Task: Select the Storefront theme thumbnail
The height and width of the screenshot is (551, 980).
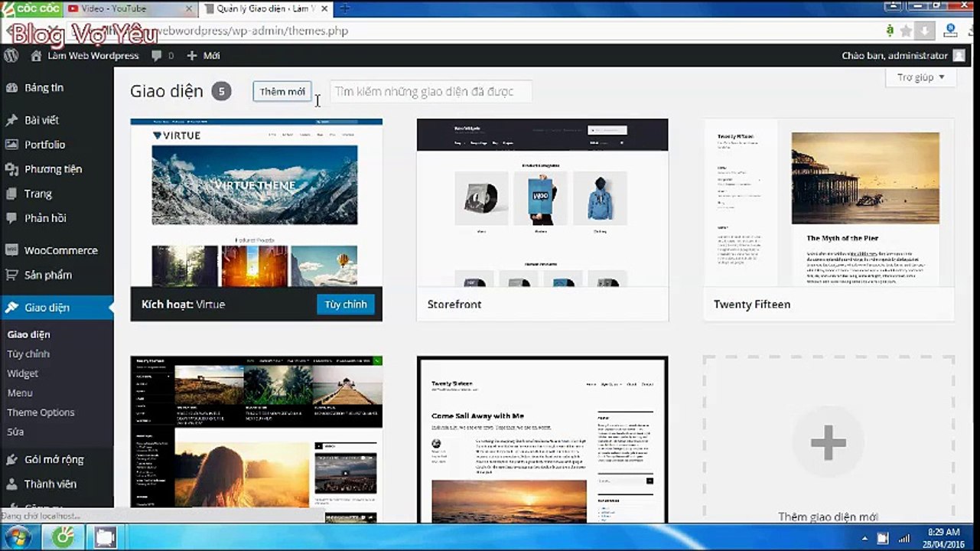Action: 542,203
